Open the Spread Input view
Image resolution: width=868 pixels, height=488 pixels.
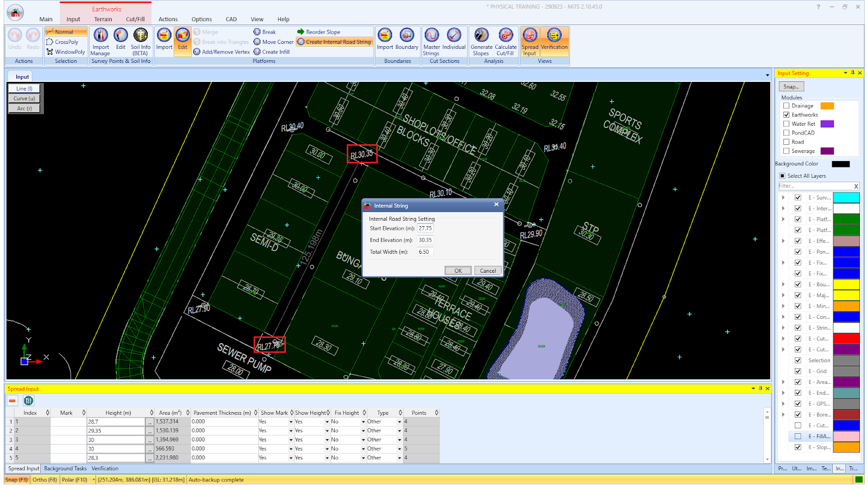coord(530,41)
